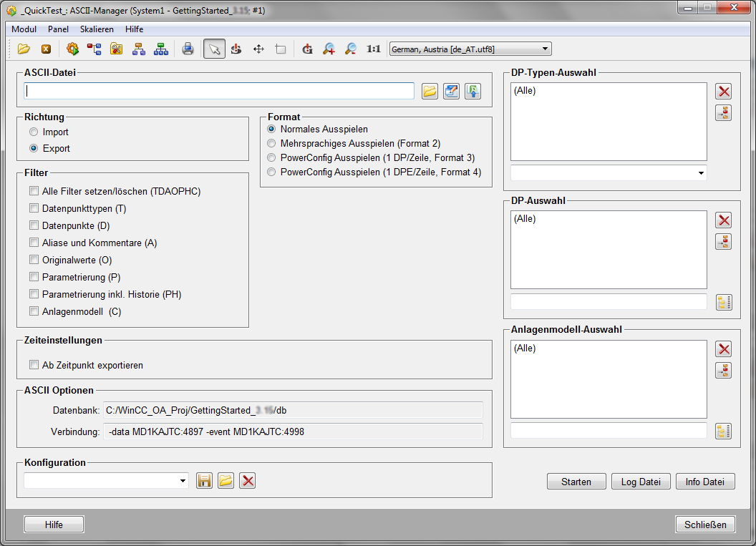Click the Starten button
The width and height of the screenshot is (756, 546).
click(576, 482)
